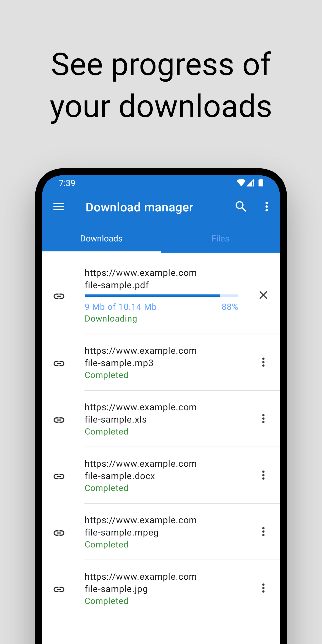This screenshot has height=644, width=322.
Task: Open options for file-sample.mp3
Action: tap(263, 362)
